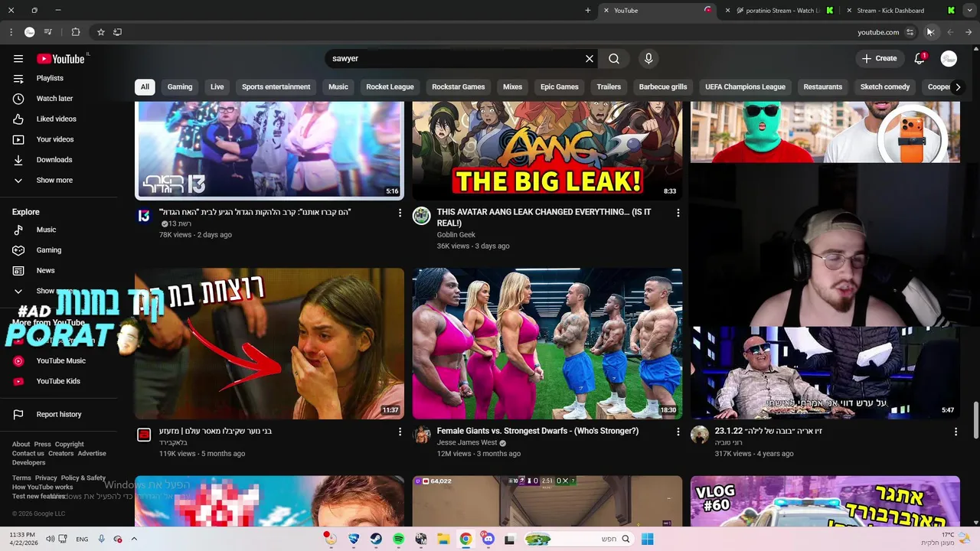Viewport: 980px width, 551px height.
Task: Select the Gaming filter chip
Action: point(180,87)
